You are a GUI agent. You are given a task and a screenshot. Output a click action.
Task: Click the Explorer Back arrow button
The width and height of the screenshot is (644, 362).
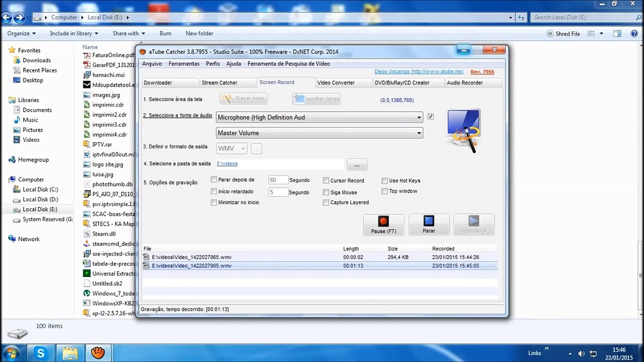(7, 18)
